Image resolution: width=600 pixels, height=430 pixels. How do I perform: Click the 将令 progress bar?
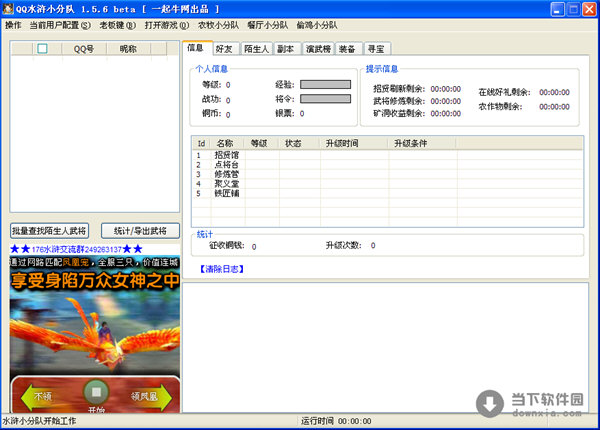tap(325, 99)
